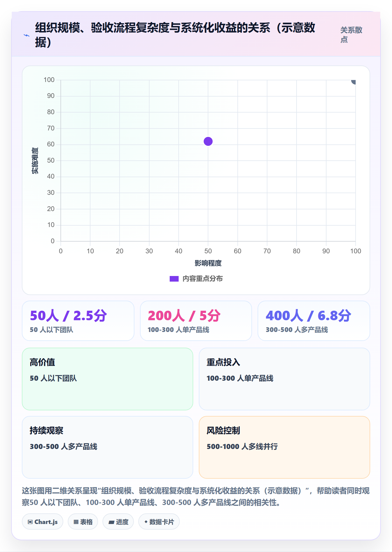392x552 pixels.
Task: Open the 400人 / 6.8分 stat card
Action: click(x=314, y=321)
